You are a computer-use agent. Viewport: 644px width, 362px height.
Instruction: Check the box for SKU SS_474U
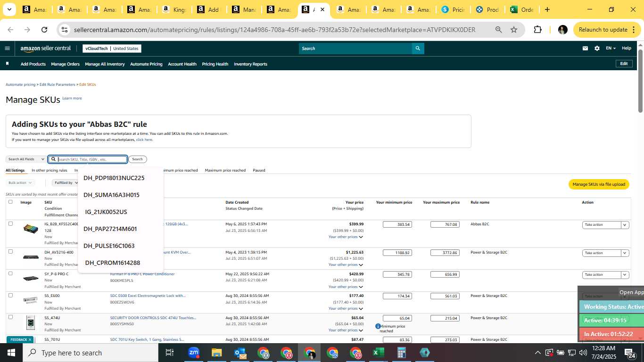coord(10,317)
